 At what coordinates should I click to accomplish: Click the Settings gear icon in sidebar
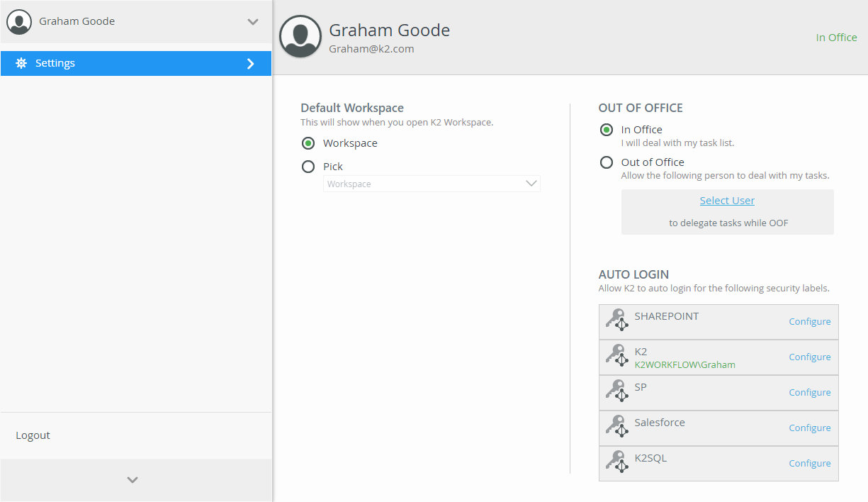click(21, 63)
